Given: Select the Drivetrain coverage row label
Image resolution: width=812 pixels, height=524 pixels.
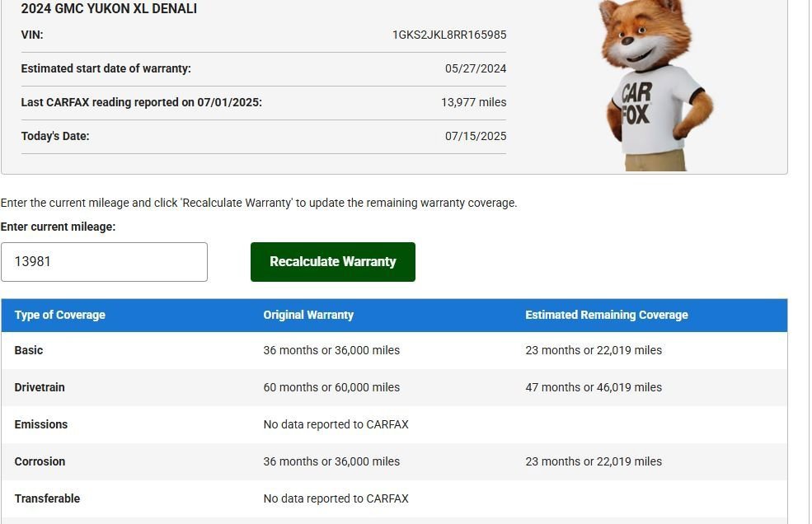Looking at the screenshot, I should click(40, 387).
